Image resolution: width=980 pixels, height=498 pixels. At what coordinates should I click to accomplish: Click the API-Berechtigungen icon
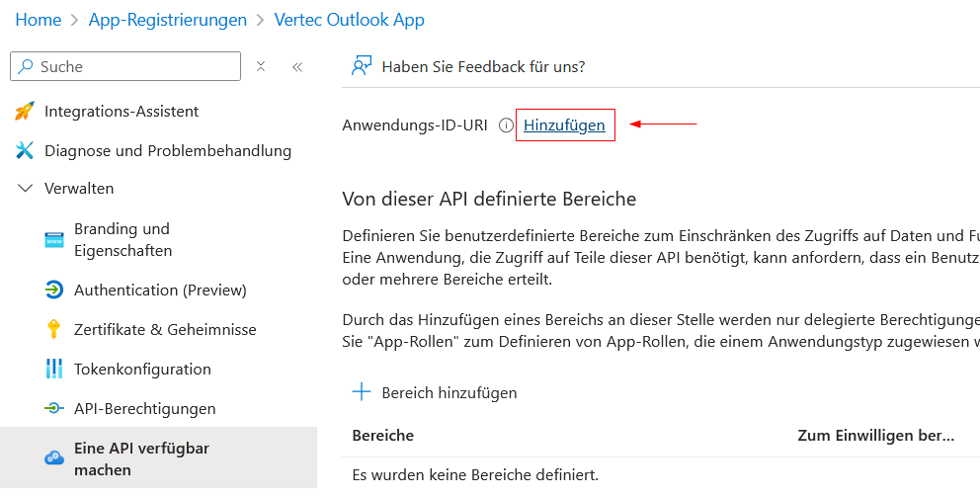coord(54,408)
